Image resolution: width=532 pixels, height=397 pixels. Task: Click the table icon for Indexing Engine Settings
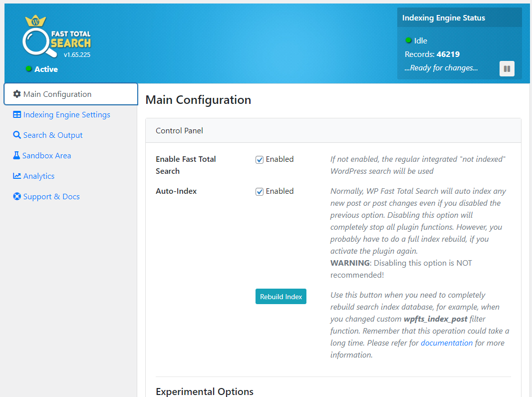pos(17,114)
